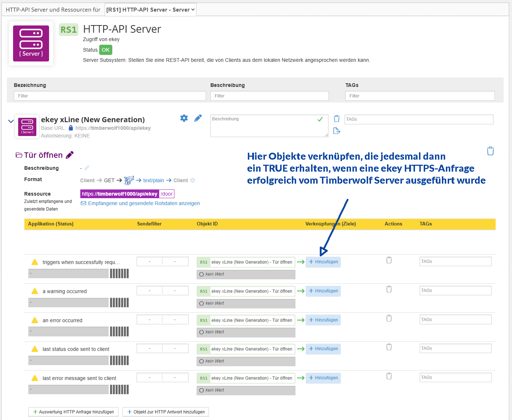Add a link for 'a warning occurred' row
Viewport: 512px width, 420px height.
(x=323, y=291)
